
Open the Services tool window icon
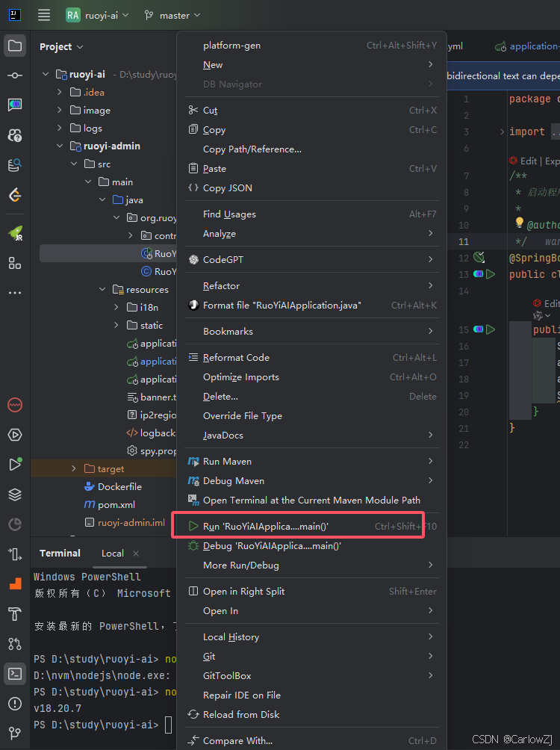tap(15, 435)
